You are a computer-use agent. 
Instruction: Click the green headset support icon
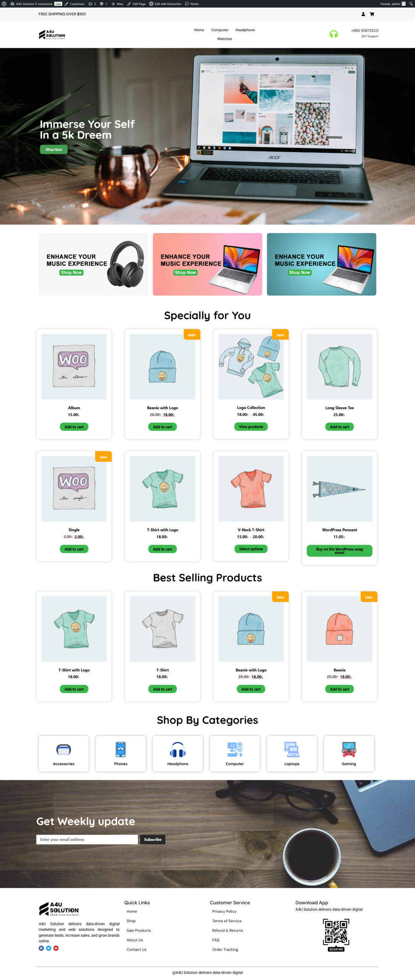(x=334, y=34)
